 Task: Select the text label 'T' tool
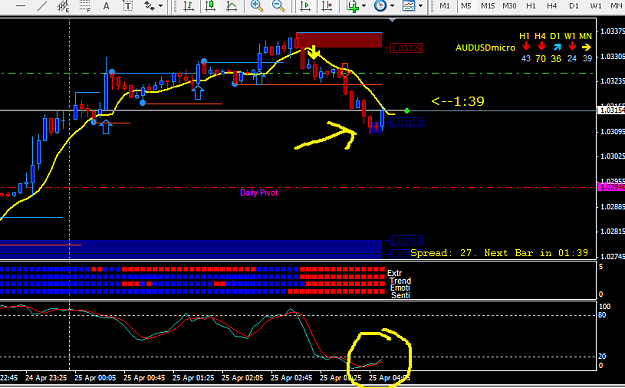(128, 6)
